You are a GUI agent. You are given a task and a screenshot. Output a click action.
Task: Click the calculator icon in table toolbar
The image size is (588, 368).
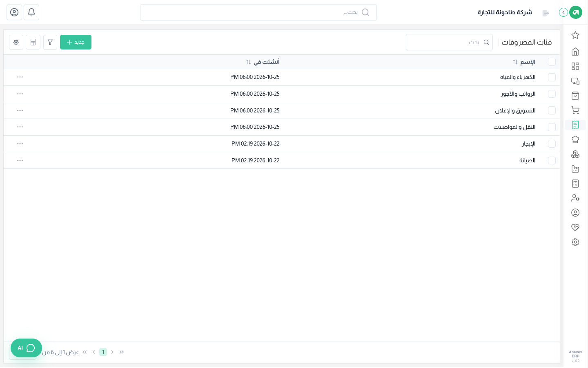coord(33,42)
